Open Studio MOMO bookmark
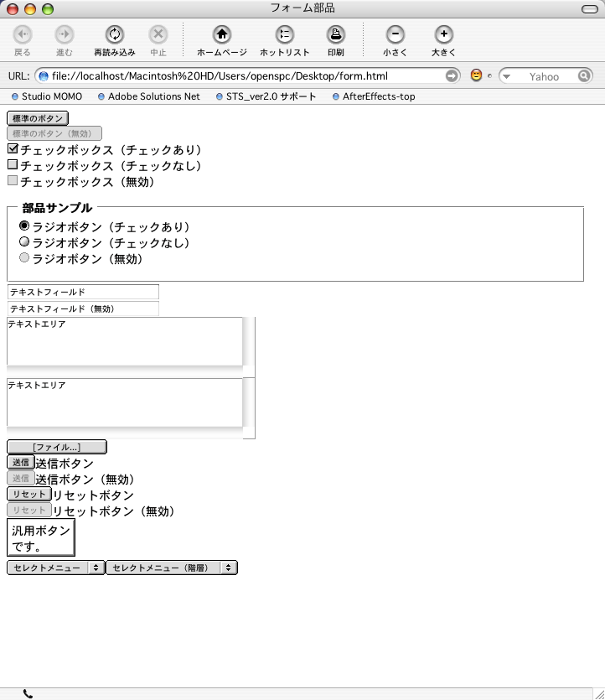 pyautogui.click(x=47, y=96)
